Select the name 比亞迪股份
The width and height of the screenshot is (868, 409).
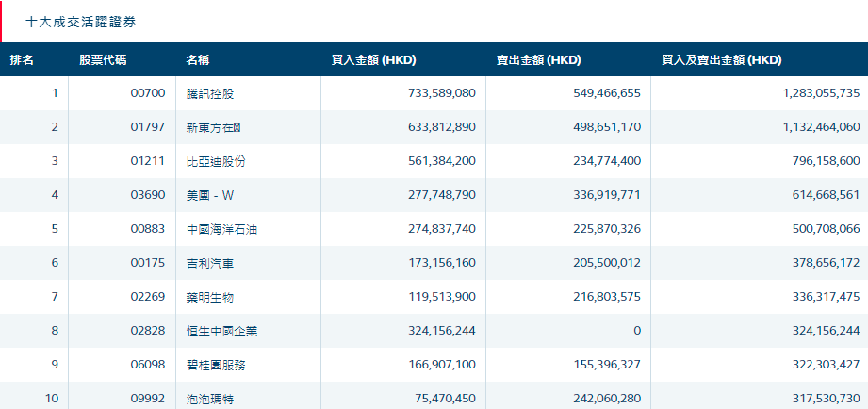(217, 161)
